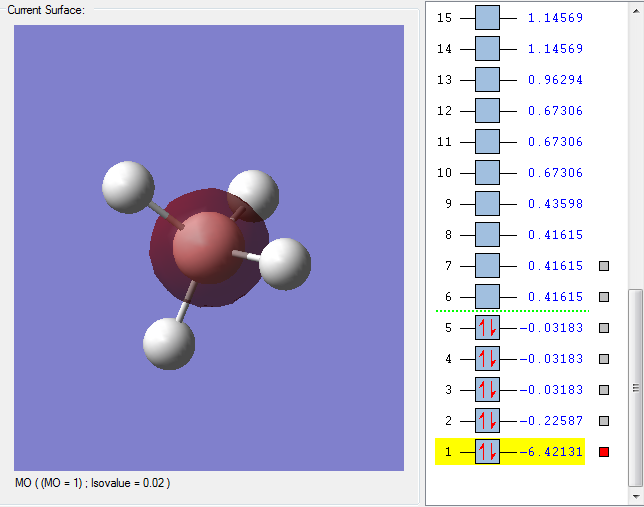Select empty orbital box for MO 9
Image resolution: width=644 pixels, height=507 pixels.
click(x=488, y=203)
